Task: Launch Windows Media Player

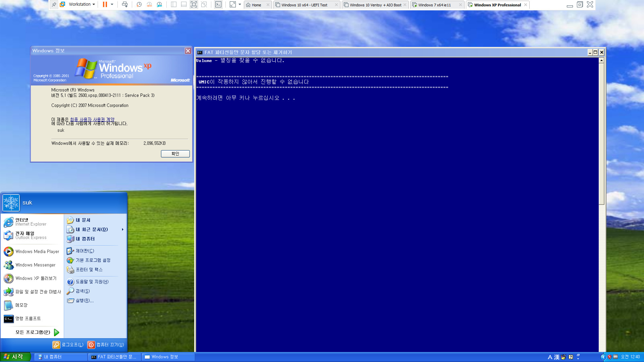Action: pos(37,251)
